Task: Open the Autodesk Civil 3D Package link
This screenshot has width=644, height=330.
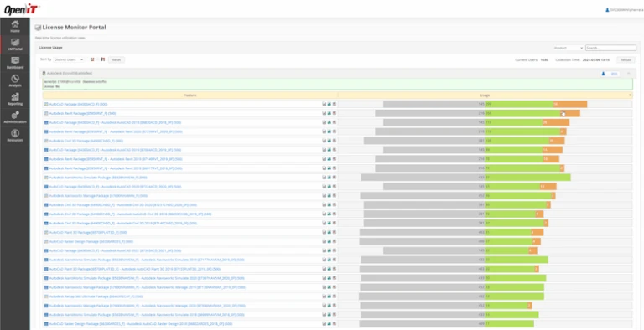Action: point(86,141)
